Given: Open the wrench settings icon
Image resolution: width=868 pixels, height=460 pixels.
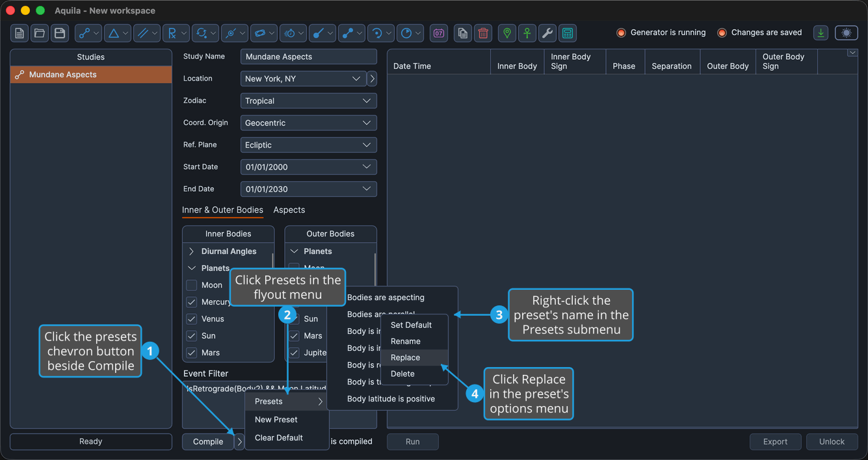Looking at the screenshot, I should pos(547,33).
